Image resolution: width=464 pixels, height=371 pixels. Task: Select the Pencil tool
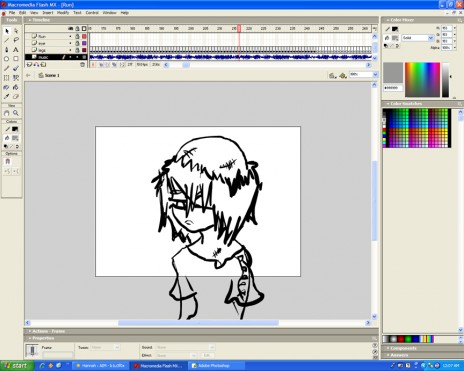[x=6, y=68]
